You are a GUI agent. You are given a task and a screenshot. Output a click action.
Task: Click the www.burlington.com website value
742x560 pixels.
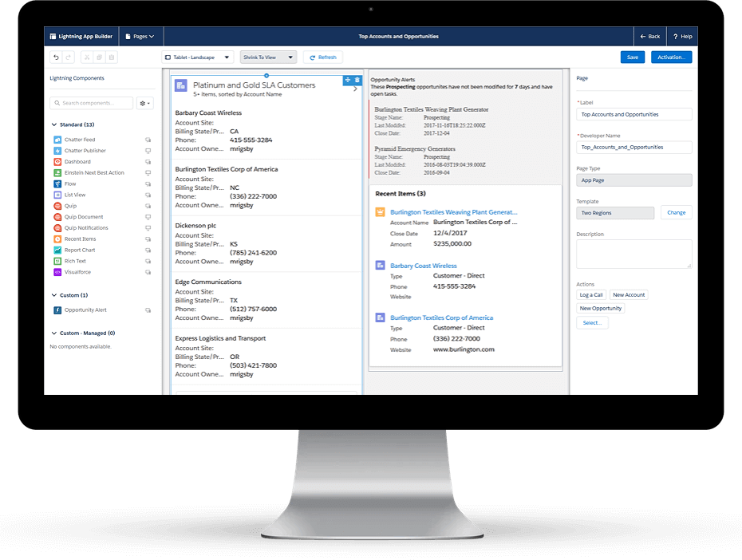[464, 349]
